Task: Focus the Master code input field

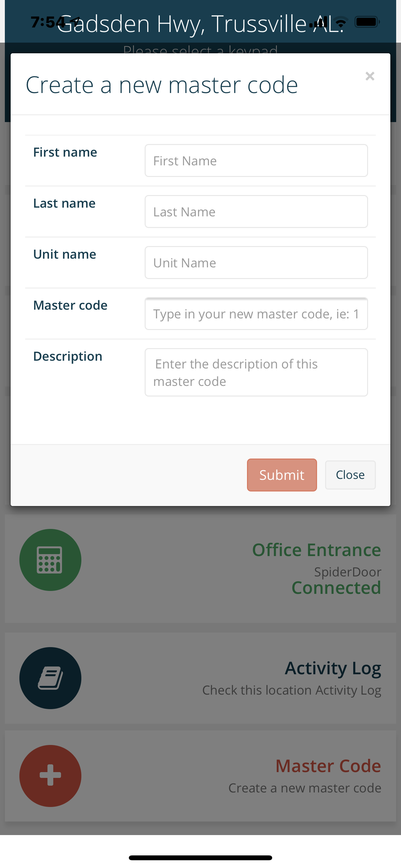Action: point(256,314)
